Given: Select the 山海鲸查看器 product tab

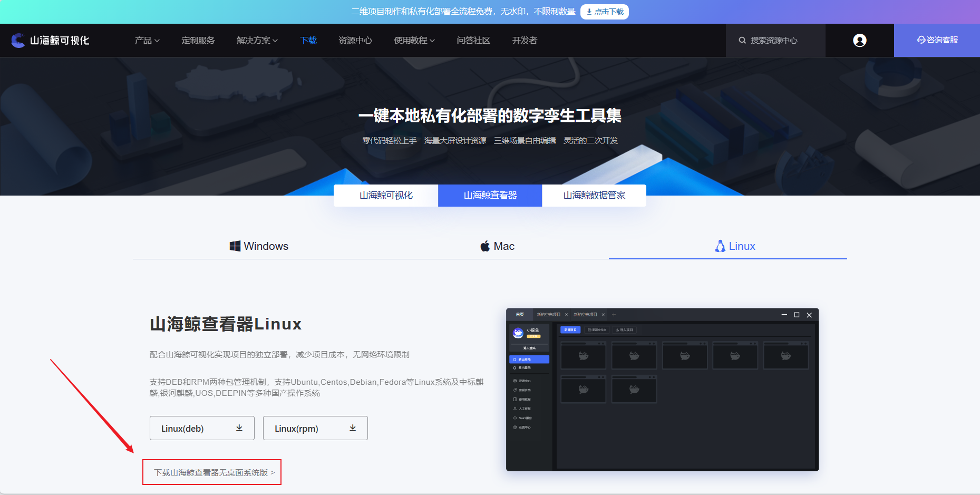Looking at the screenshot, I should pos(490,196).
